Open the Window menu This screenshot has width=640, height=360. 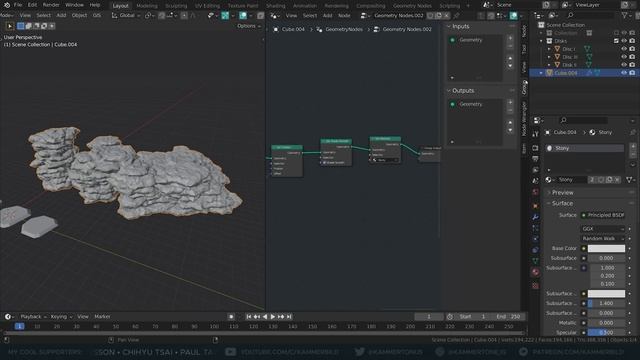pyautogui.click(x=74, y=5)
